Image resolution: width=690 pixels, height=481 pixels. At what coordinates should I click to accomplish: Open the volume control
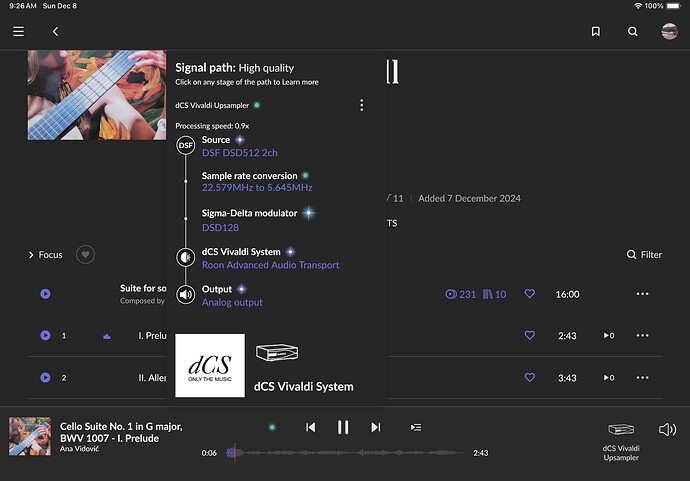point(667,430)
